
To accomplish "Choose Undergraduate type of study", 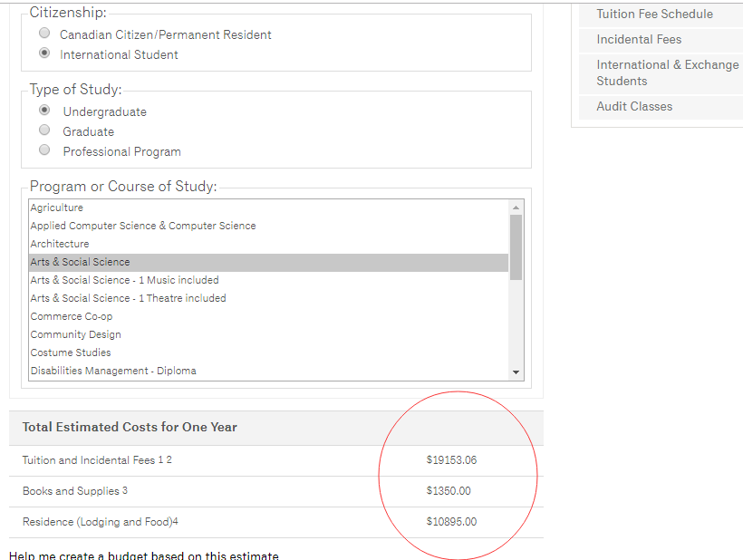I will [x=44, y=111].
